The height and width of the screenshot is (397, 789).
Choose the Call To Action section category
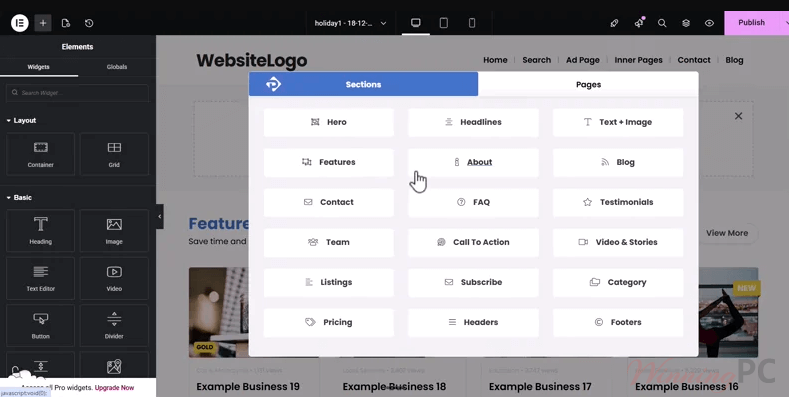point(473,242)
